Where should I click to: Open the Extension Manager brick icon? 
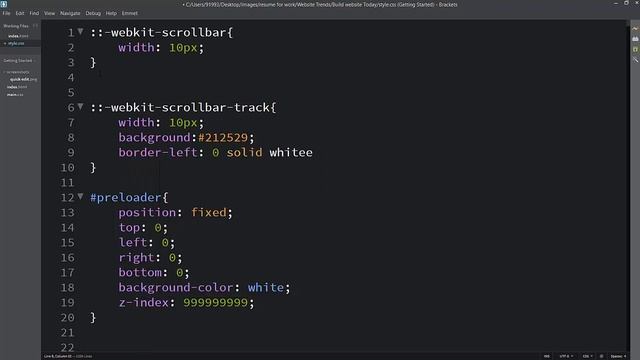point(635,39)
